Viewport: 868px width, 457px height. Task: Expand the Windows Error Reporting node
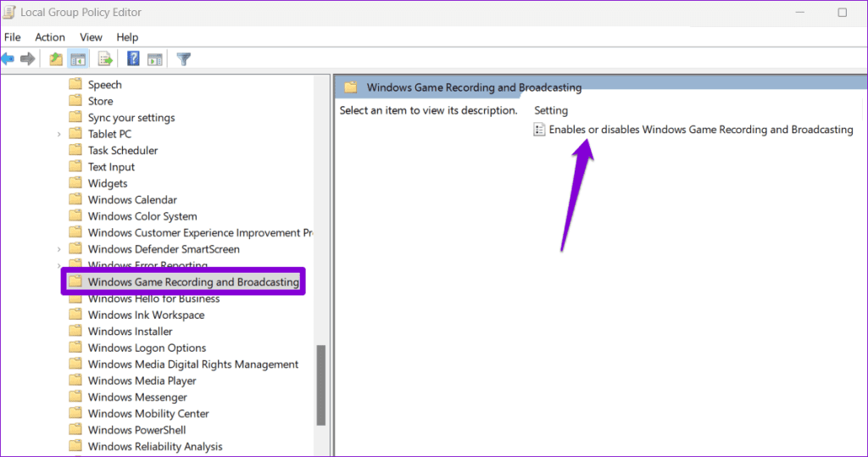coord(58,265)
